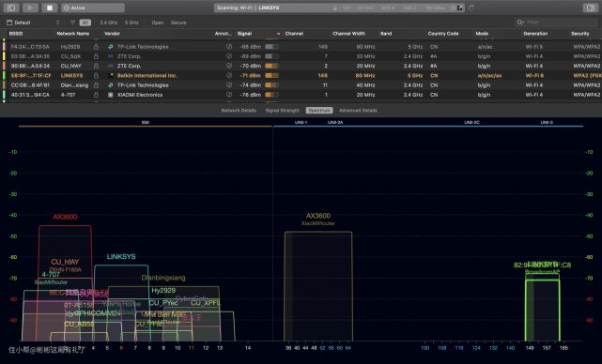The width and height of the screenshot is (602, 364).
Task: Switch to the Signal Strength tab
Action: pyautogui.click(x=282, y=111)
